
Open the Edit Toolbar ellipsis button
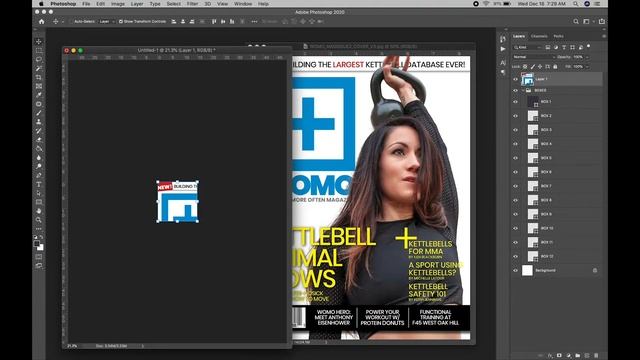pos(39,229)
